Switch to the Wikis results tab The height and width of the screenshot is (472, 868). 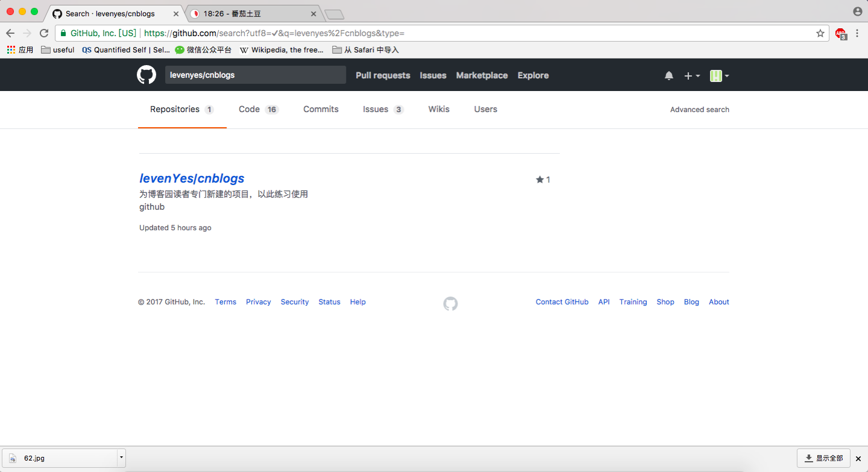pyautogui.click(x=439, y=110)
